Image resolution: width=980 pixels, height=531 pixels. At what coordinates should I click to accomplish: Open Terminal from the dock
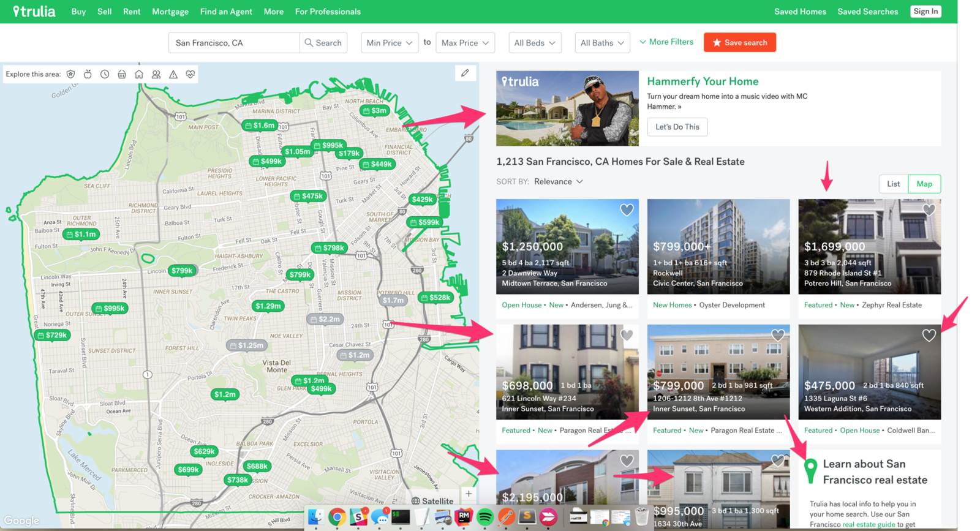coord(401,517)
